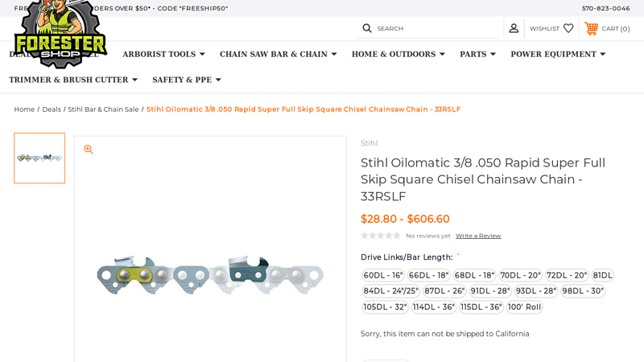This screenshot has height=362, width=644.
Task: Click the Write a Review link
Action: click(478, 236)
